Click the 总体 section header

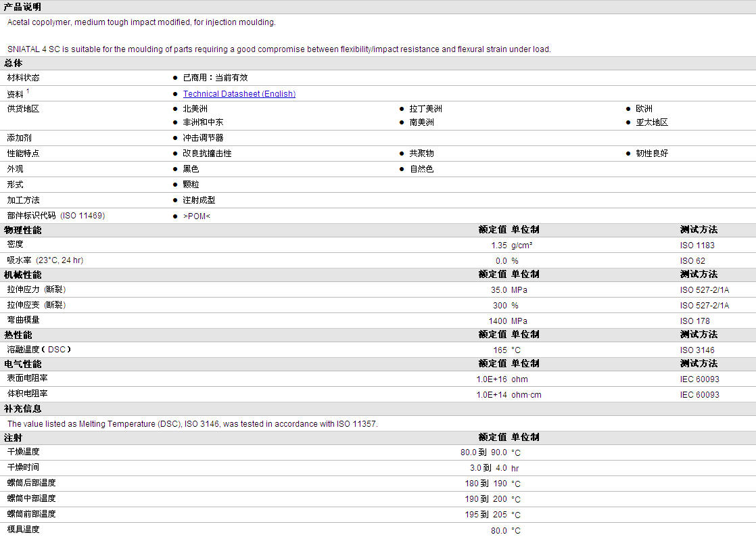(14, 63)
